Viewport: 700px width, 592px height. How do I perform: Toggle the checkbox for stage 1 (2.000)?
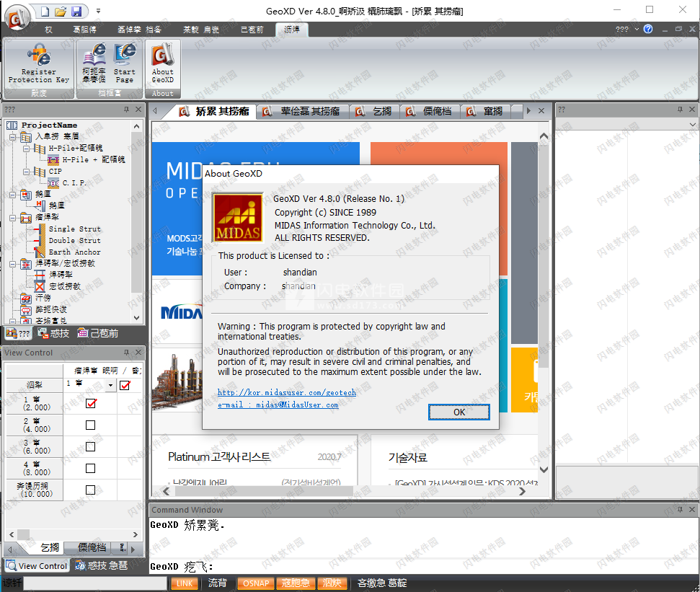91,403
